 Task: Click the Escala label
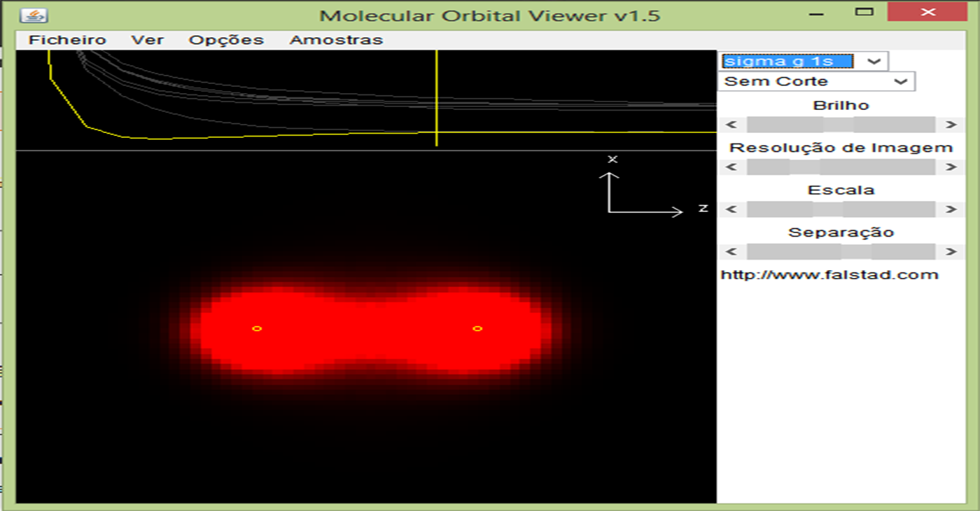(841, 190)
